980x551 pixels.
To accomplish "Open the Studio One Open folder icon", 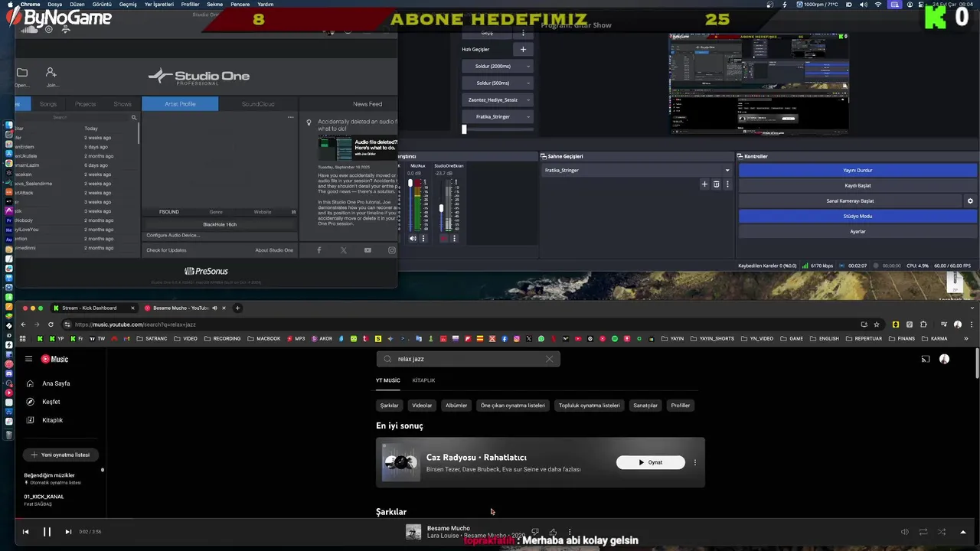I will coord(22,73).
